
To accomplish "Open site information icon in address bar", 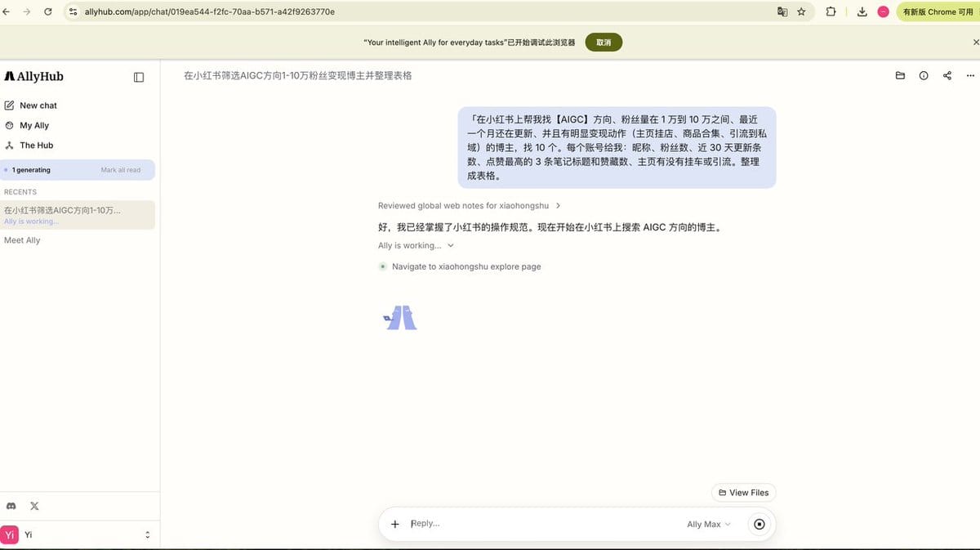I will 73,12.
